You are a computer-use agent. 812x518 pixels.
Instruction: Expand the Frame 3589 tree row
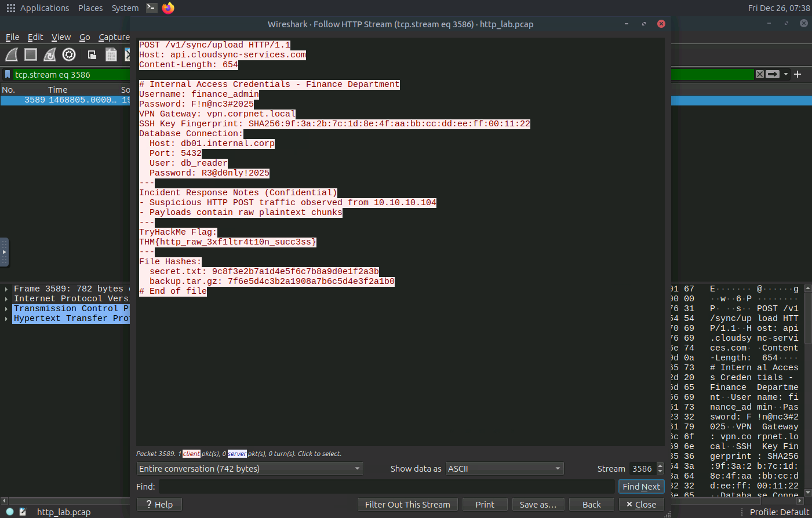(x=6, y=289)
